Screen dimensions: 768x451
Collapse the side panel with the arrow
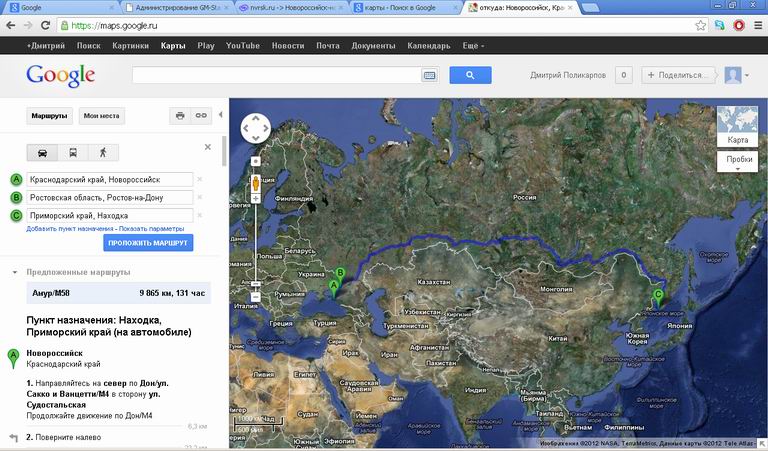(x=220, y=115)
